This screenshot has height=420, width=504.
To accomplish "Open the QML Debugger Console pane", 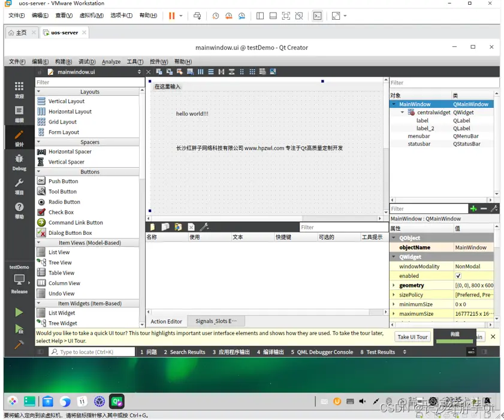I will click(322, 352).
